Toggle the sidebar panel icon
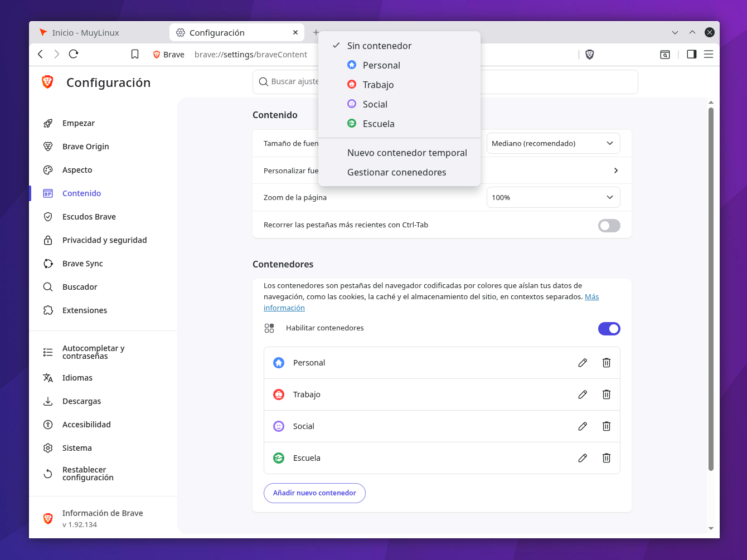747x560 pixels. point(691,54)
